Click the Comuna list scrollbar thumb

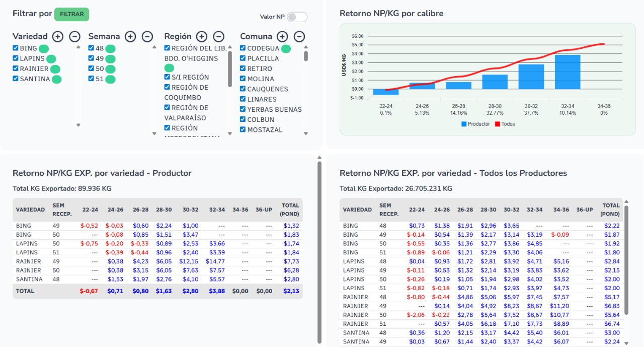(306, 55)
